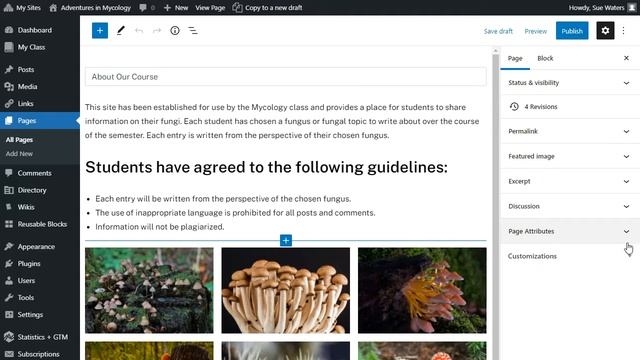Screen dimensions: 640x360
Task: Open My Class in the sidebar
Action: point(40,47)
